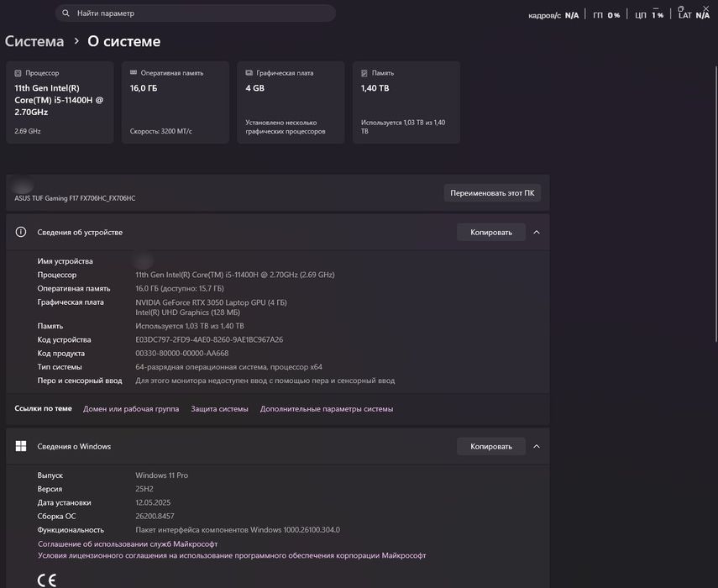Viewport: 718px width, 588px height.
Task: Open the 1,40 ТБ Память card
Action: [406, 102]
